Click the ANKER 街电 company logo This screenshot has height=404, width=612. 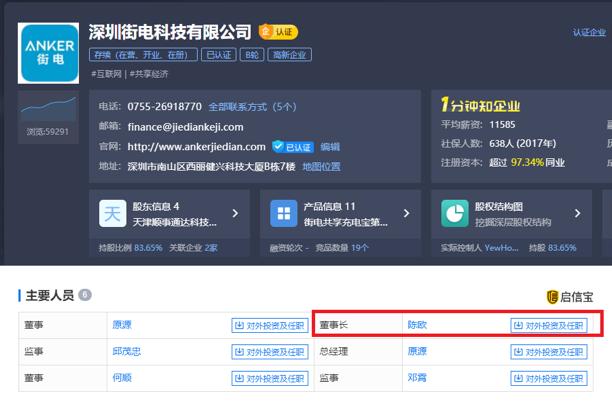click(48, 53)
